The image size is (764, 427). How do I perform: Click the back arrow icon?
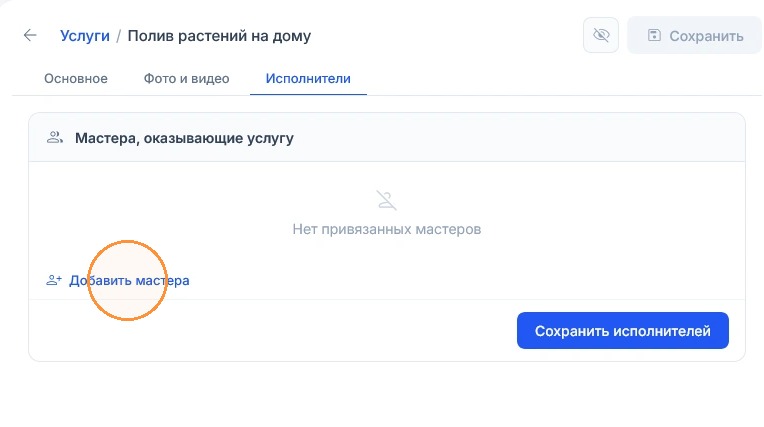coord(30,35)
